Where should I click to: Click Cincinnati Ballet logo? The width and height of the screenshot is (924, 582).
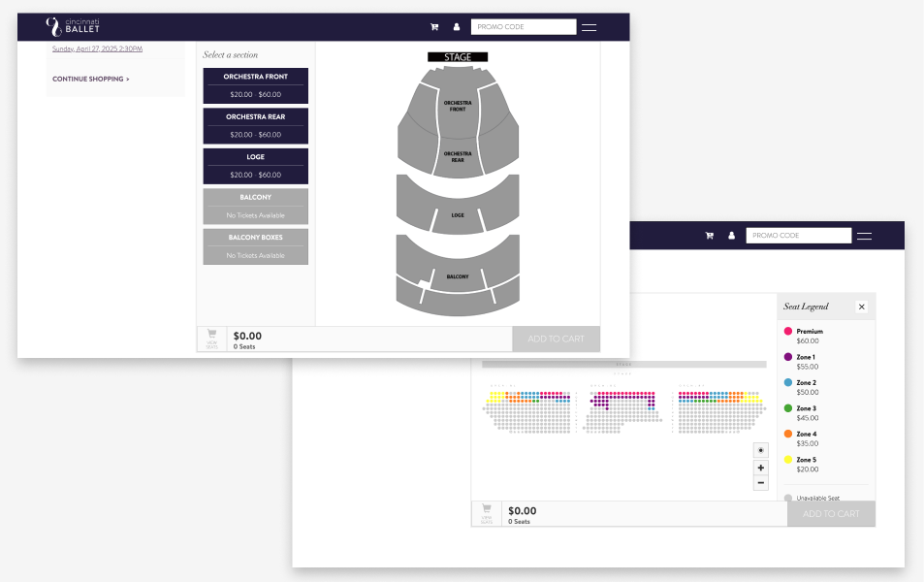pyautogui.click(x=73, y=26)
